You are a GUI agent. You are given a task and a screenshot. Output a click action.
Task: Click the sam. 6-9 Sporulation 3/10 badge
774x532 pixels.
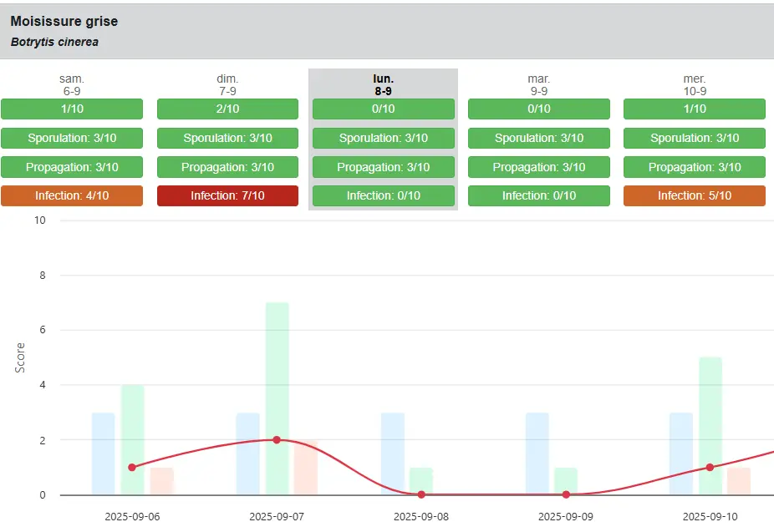point(72,139)
